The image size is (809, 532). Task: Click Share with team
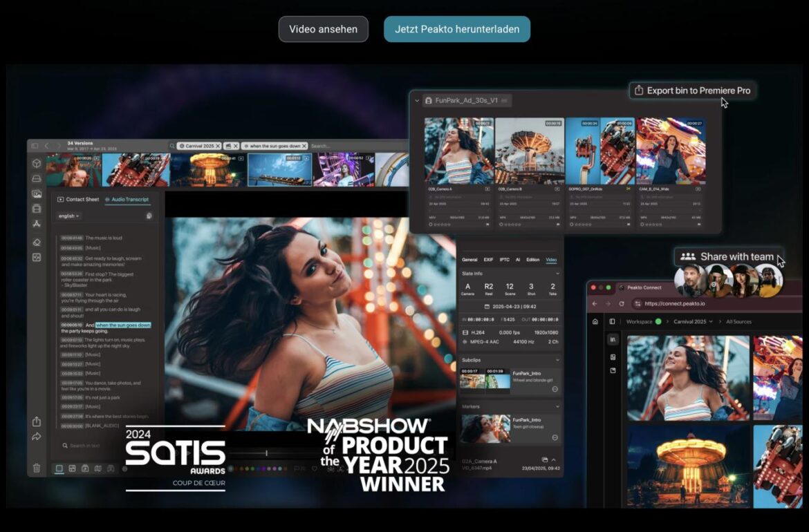pyautogui.click(x=729, y=256)
